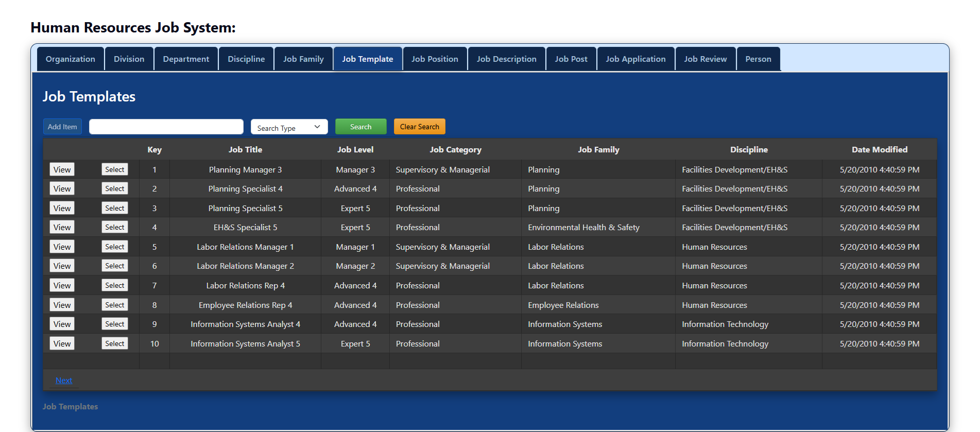Switch to the Job Description tab
This screenshot has height=432, width=980.
coord(507,59)
